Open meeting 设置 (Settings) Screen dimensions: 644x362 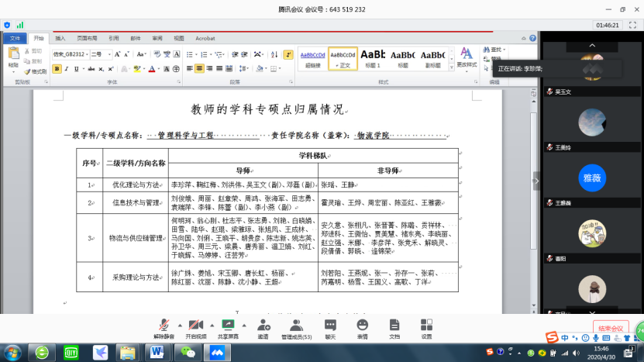point(426,326)
